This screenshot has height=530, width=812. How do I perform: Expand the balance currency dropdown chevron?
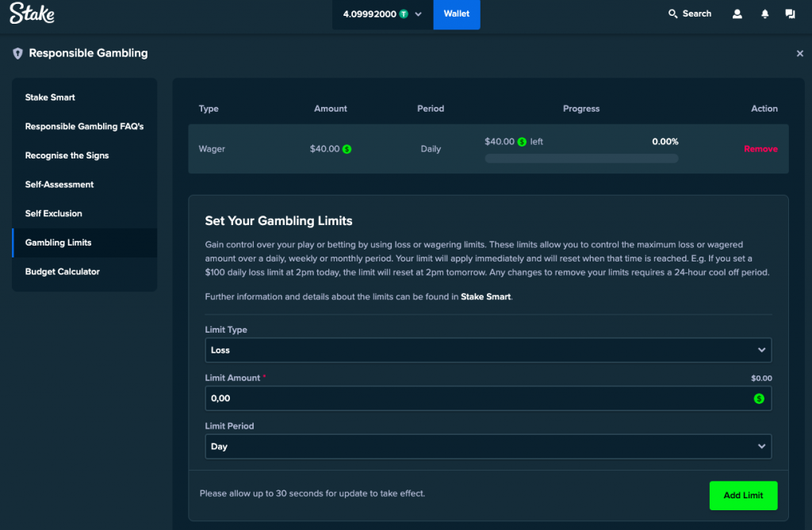click(418, 14)
